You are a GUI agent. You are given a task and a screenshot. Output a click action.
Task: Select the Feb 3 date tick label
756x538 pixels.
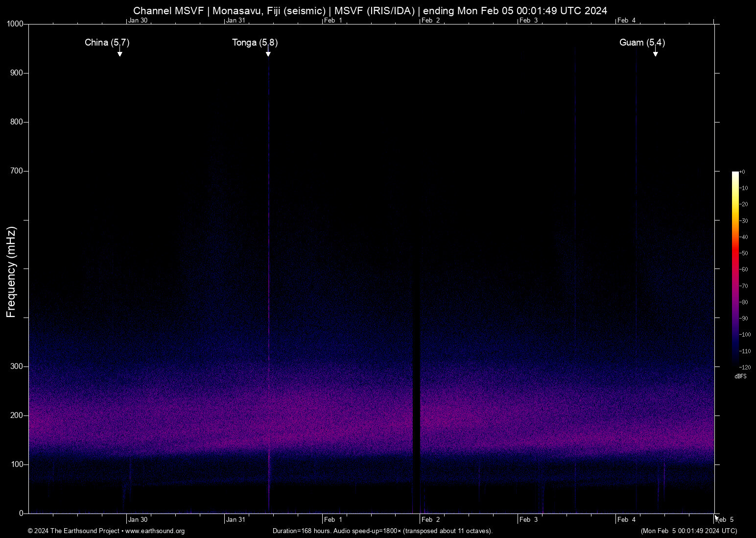tap(529, 519)
